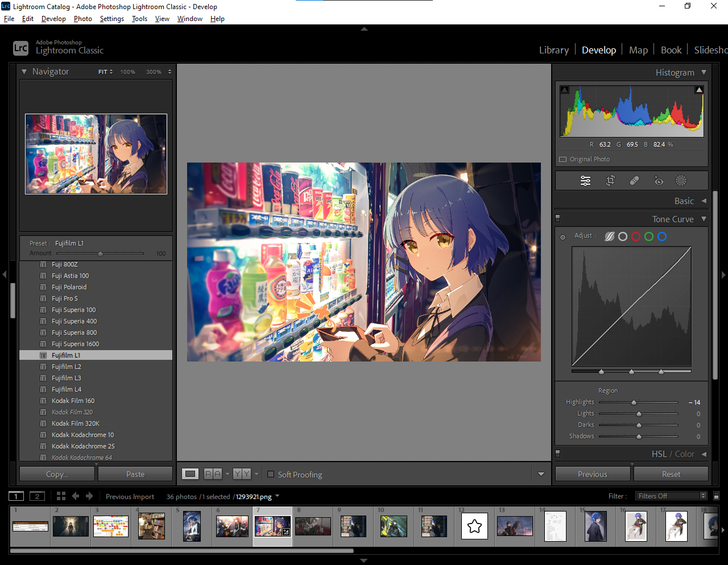Viewport: 728px width, 565px height.
Task: Open the Develop menu
Action: pyautogui.click(x=53, y=19)
